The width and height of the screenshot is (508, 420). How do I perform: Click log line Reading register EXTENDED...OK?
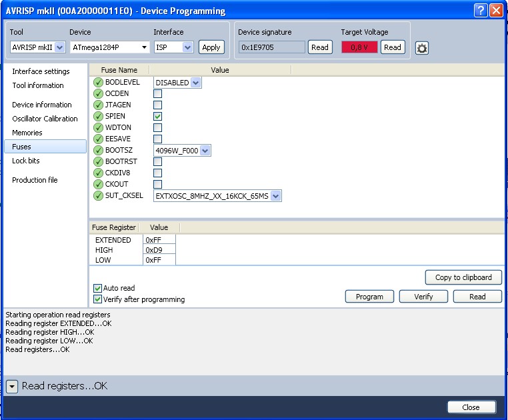[58, 323]
